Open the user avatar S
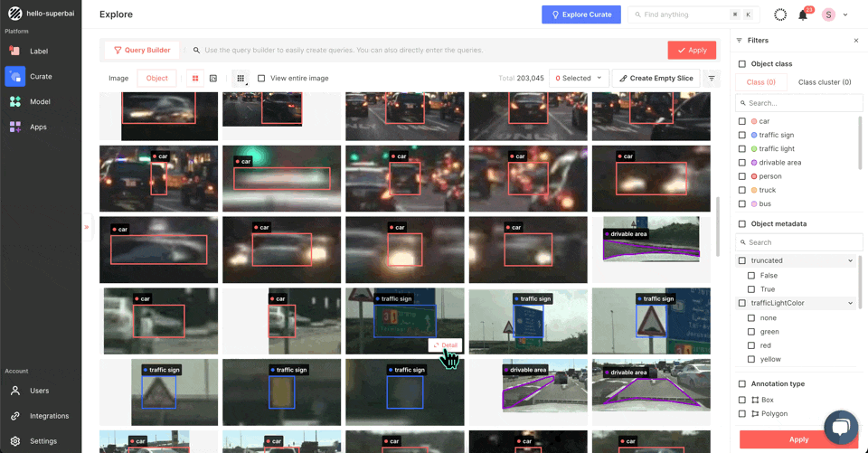This screenshot has width=868, height=453. tap(828, 15)
